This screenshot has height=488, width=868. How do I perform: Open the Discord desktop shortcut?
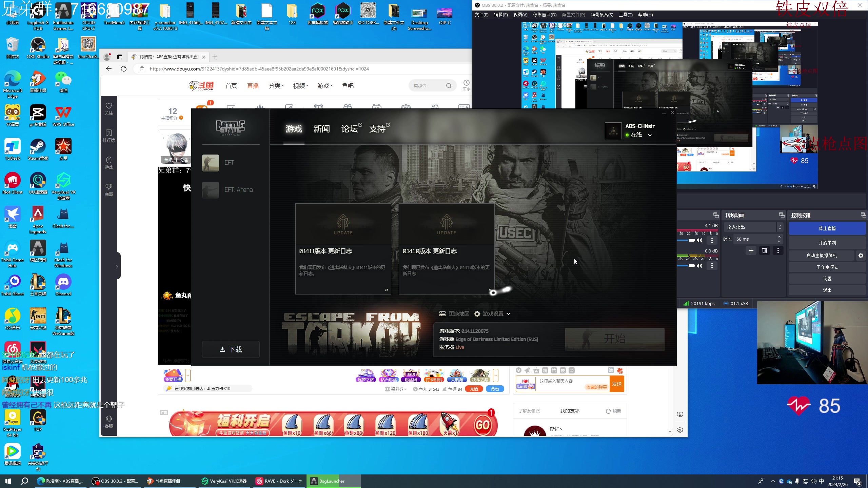(63, 285)
